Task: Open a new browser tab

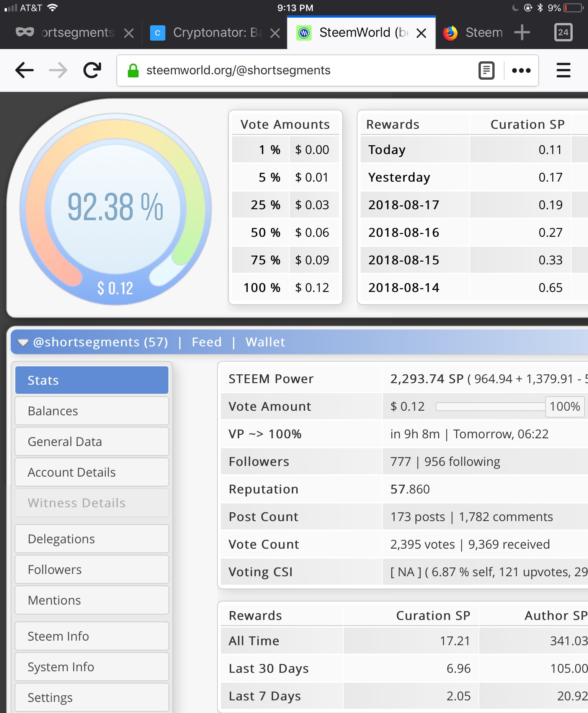Action: (522, 33)
